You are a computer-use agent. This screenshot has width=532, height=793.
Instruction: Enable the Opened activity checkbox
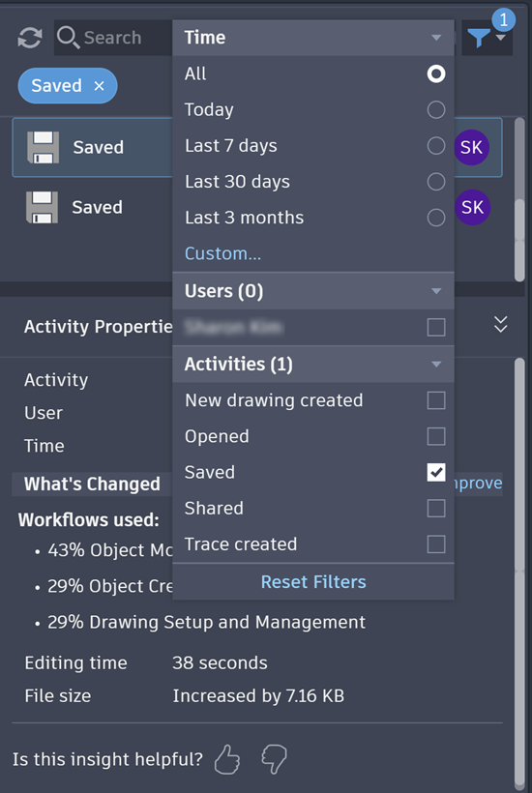[436, 436]
